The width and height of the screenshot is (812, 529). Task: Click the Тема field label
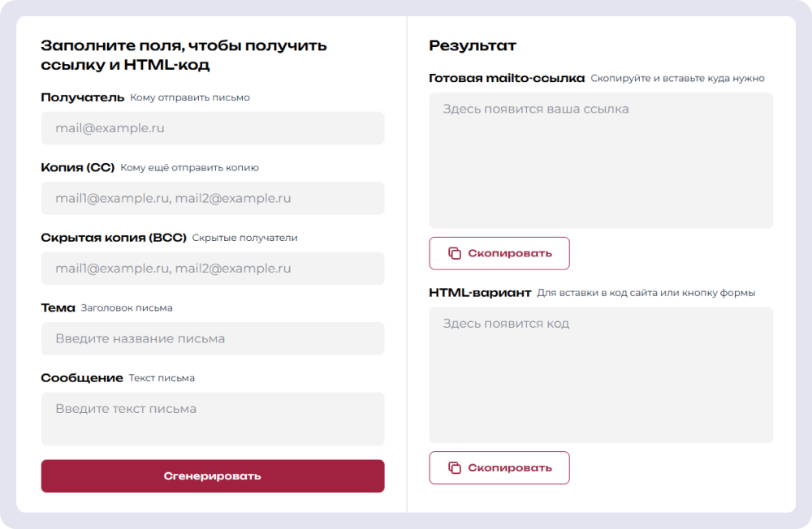(x=58, y=308)
